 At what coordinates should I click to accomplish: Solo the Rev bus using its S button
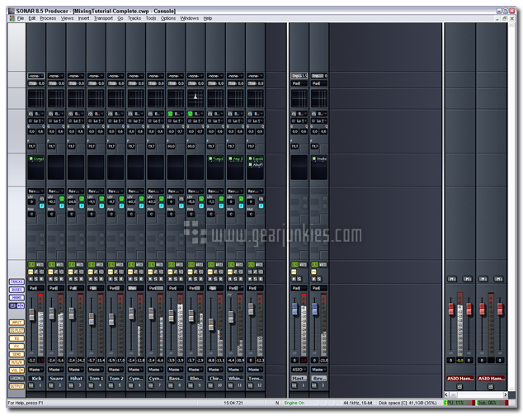[319, 279]
